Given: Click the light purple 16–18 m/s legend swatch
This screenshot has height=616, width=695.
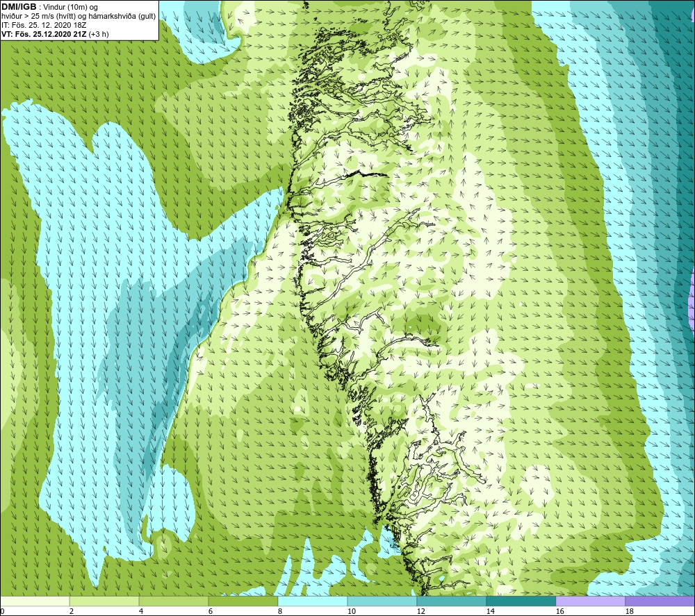Looking at the screenshot, I should (590, 601).
